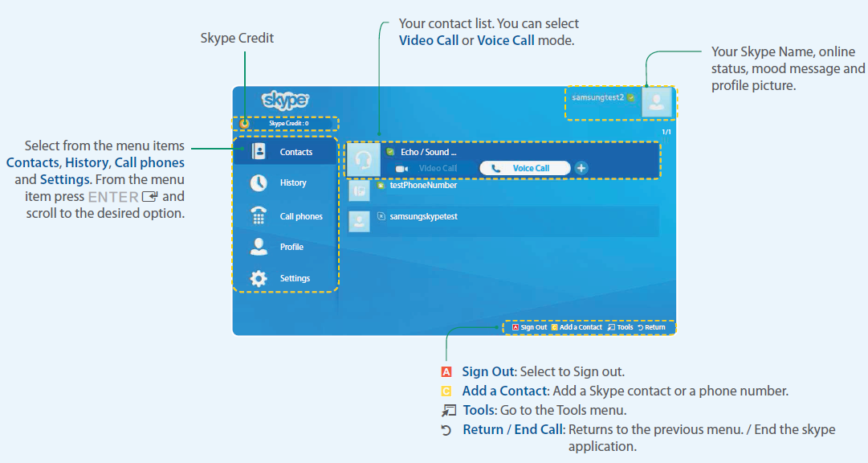Click the samsungtest2 Skype name
The image size is (868, 463).
tap(598, 97)
